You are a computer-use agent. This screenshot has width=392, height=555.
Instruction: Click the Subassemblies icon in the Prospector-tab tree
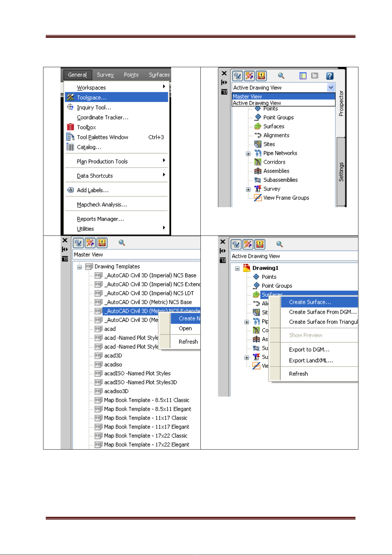point(258,180)
